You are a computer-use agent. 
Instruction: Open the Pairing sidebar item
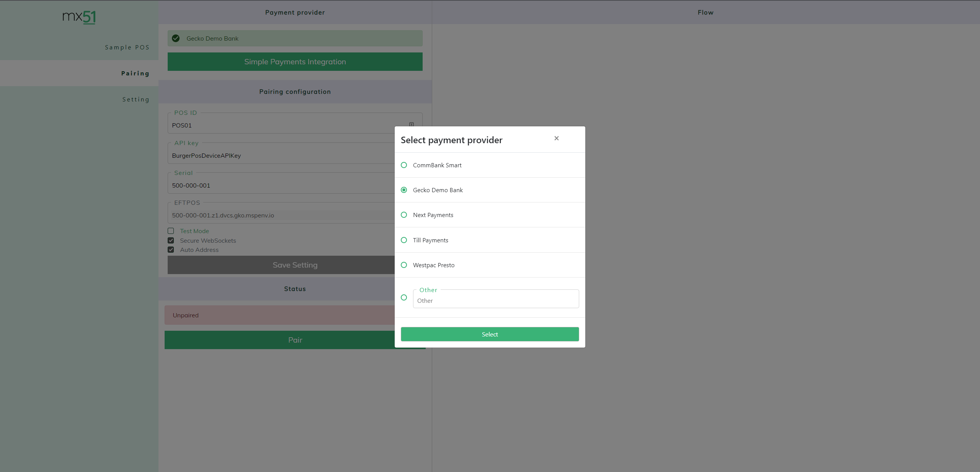(x=135, y=73)
